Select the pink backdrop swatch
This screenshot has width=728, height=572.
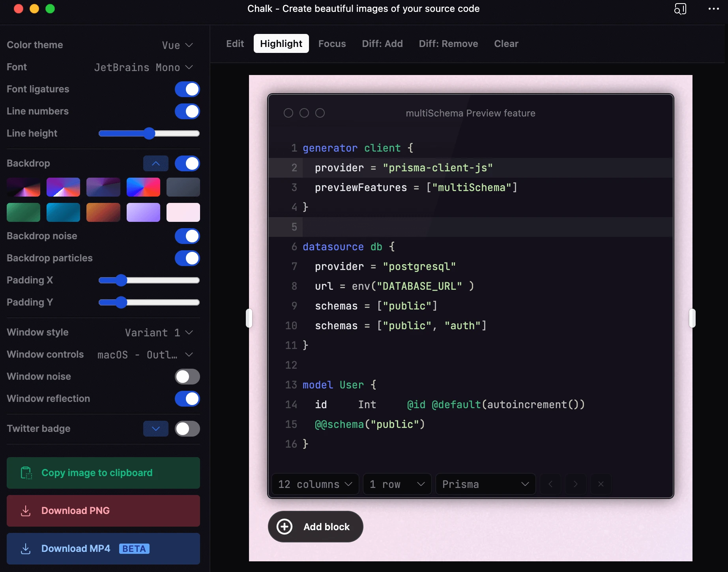pos(183,212)
